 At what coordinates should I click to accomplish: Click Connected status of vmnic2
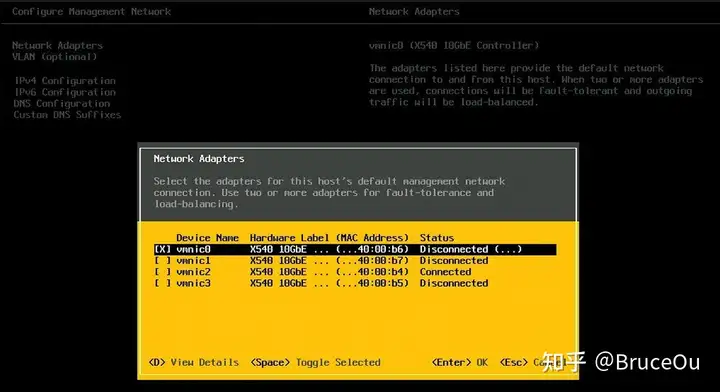[445, 272]
